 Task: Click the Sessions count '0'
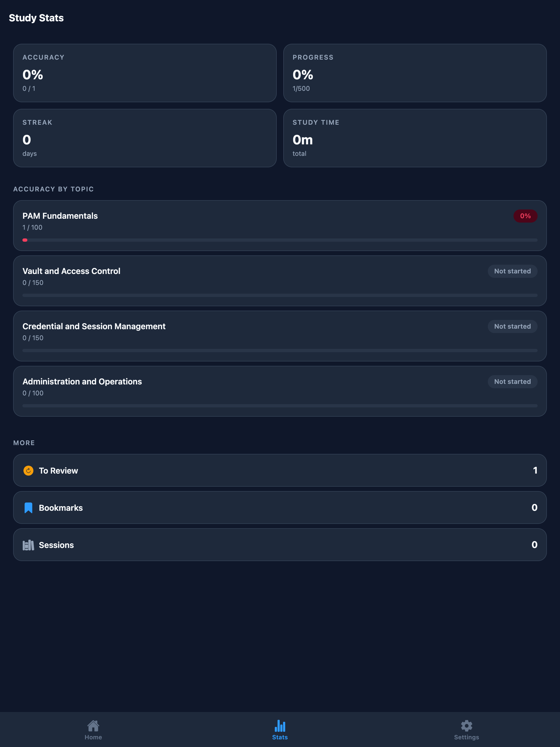pos(534,545)
